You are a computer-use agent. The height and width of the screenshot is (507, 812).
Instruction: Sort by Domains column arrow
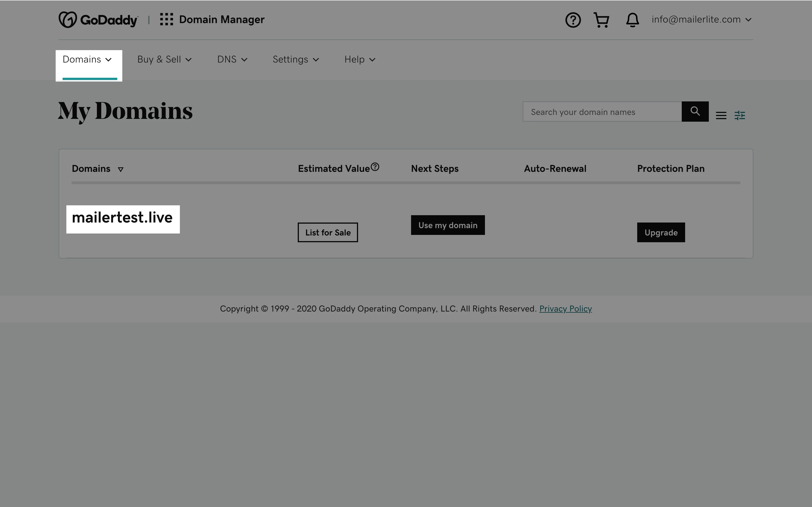tap(120, 169)
